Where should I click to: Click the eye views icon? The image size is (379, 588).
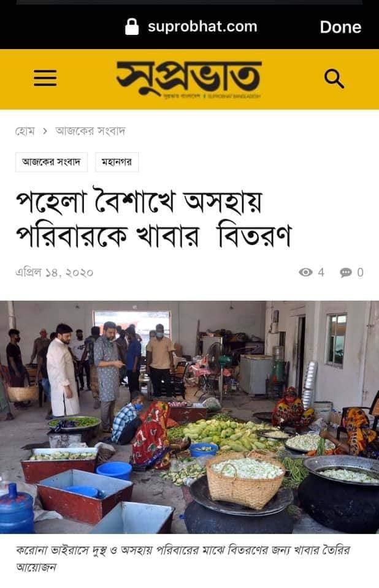pos(306,272)
